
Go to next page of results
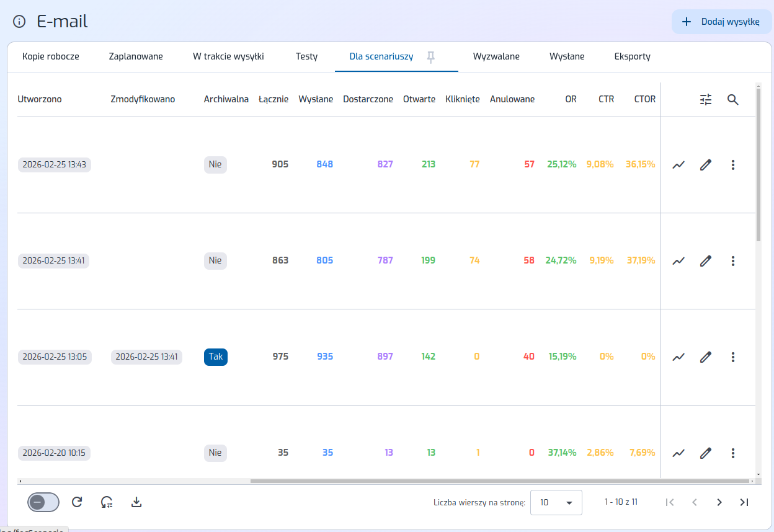[719, 502]
